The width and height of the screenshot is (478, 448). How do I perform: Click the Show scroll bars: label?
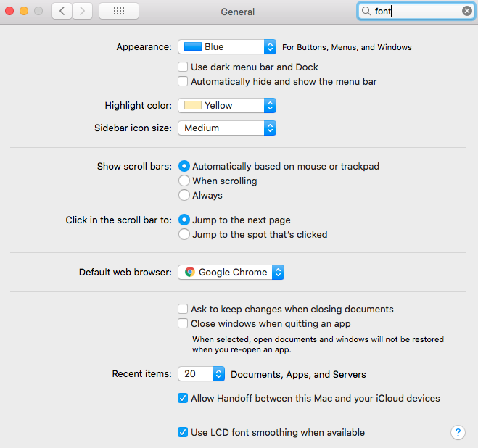coord(134,167)
